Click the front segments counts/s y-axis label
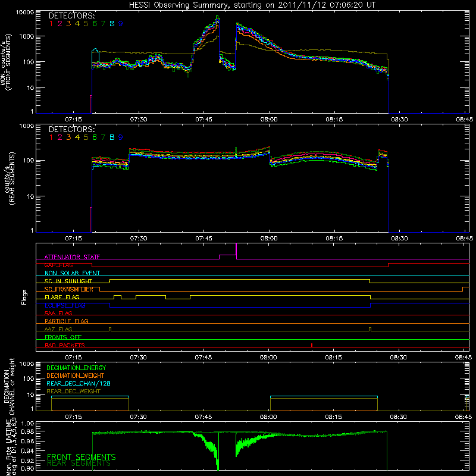476x476 pixels. click(x=6, y=62)
